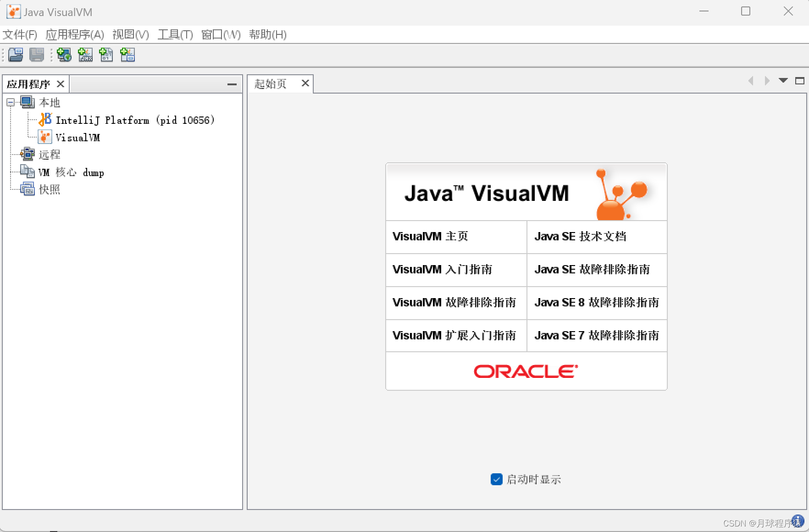Screen dimensions: 809x532
Task: Click the VM 核心 dump icon
Action: click(x=28, y=172)
